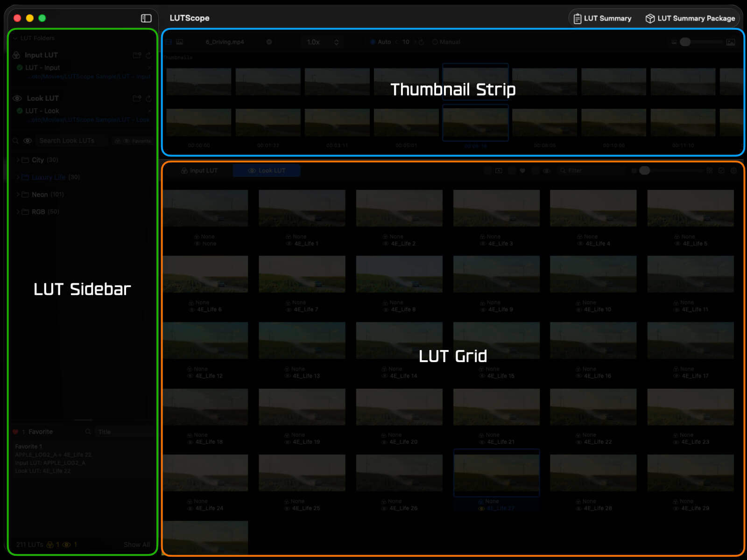
Task: Refresh the Input LUT folder
Action: pyautogui.click(x=148, y=56)
